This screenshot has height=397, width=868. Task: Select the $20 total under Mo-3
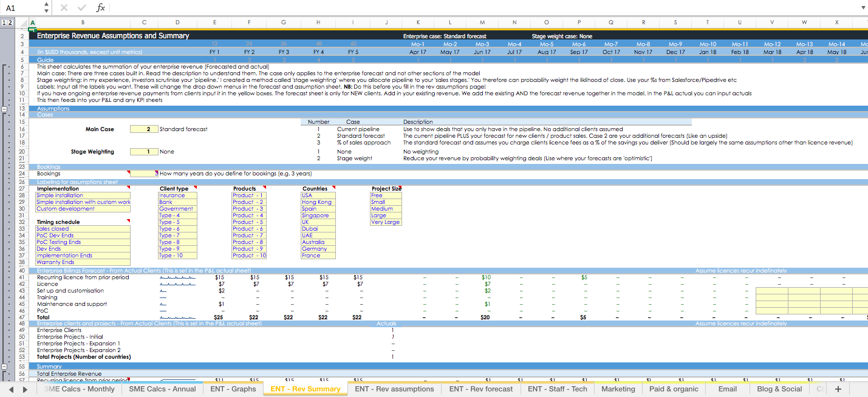click(485, 317)
